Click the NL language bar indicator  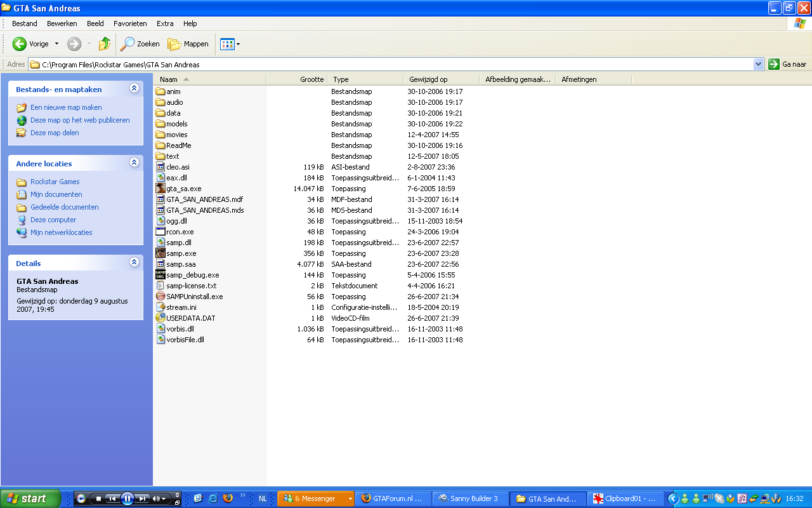click(263, 498)
